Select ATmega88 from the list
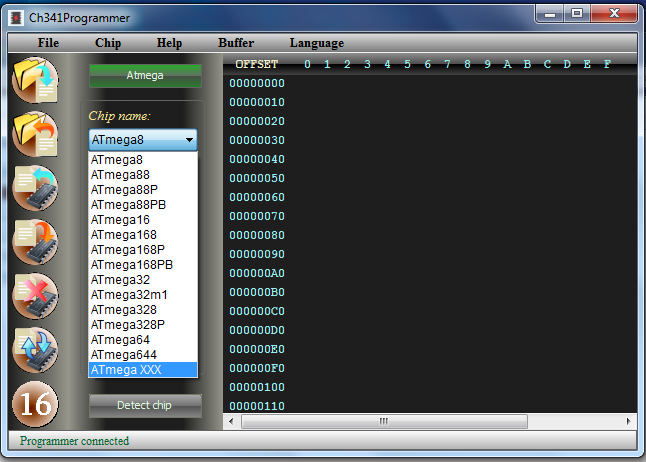Screen dimensions: 646x462 click(143, 175)
